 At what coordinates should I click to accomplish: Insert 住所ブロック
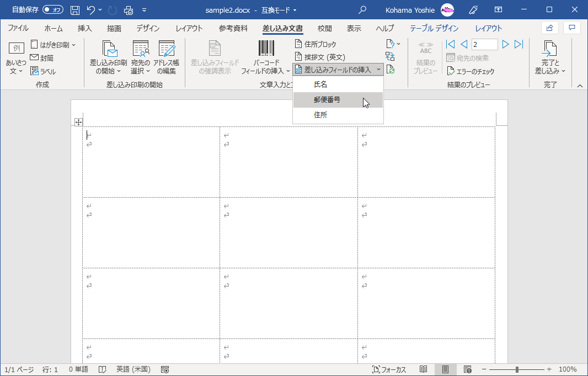coord(315,44)
